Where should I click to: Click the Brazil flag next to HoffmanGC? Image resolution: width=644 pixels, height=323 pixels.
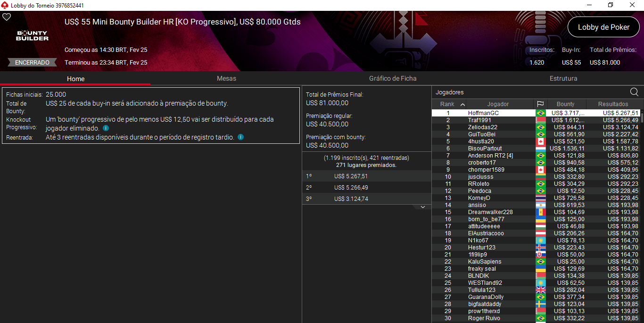[540, 113]
